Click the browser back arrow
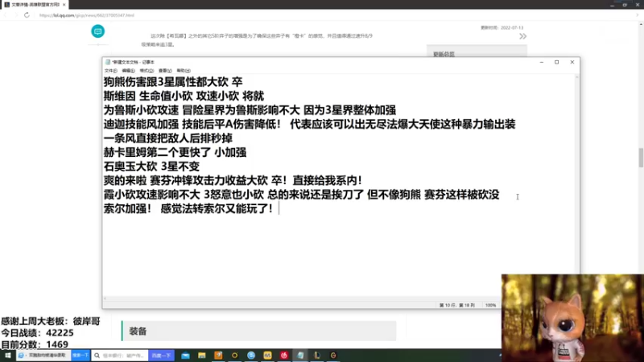This screenshot has width=644, height=362. point(6,15)
